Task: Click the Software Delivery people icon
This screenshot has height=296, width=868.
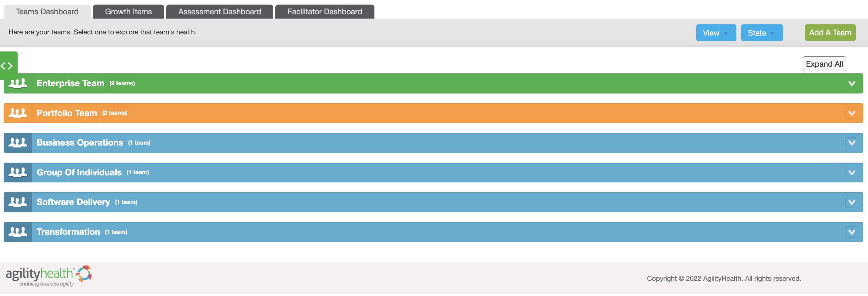Action: (x=18, y=202)
